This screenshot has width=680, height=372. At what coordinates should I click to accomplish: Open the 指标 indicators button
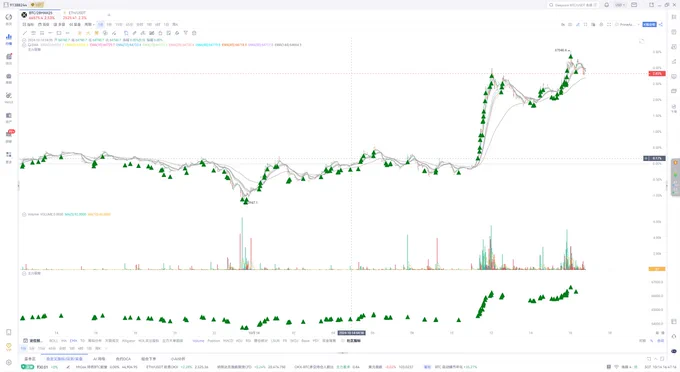click(x=28, y=25)
